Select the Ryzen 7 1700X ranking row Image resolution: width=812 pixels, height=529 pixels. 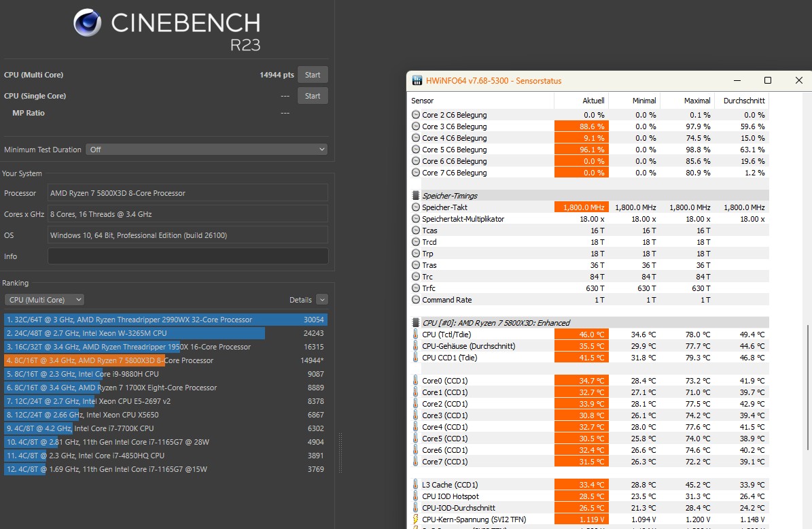click(x=166, y=388)
